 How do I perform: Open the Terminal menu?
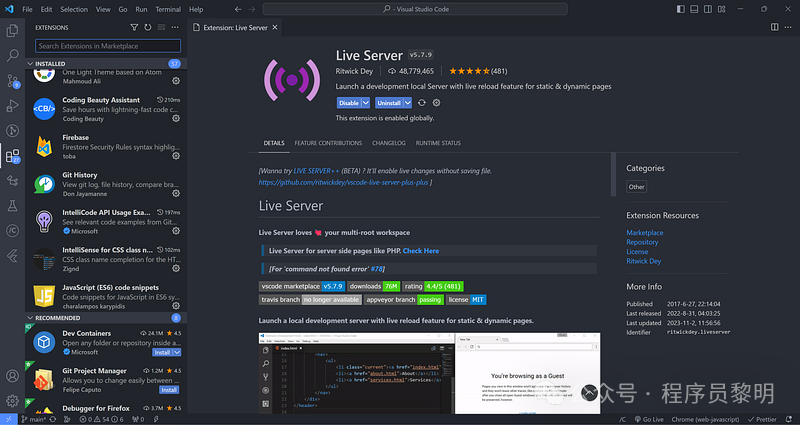coord(168,9)
